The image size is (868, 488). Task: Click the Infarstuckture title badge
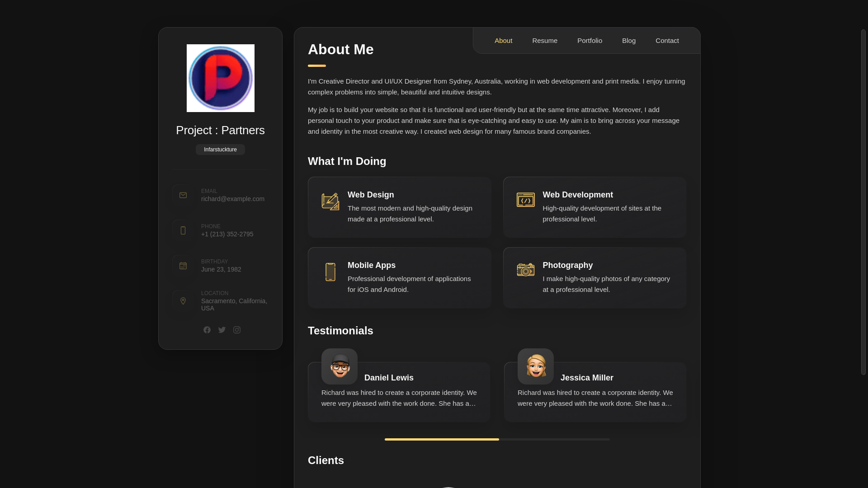(x=220, y=150)
